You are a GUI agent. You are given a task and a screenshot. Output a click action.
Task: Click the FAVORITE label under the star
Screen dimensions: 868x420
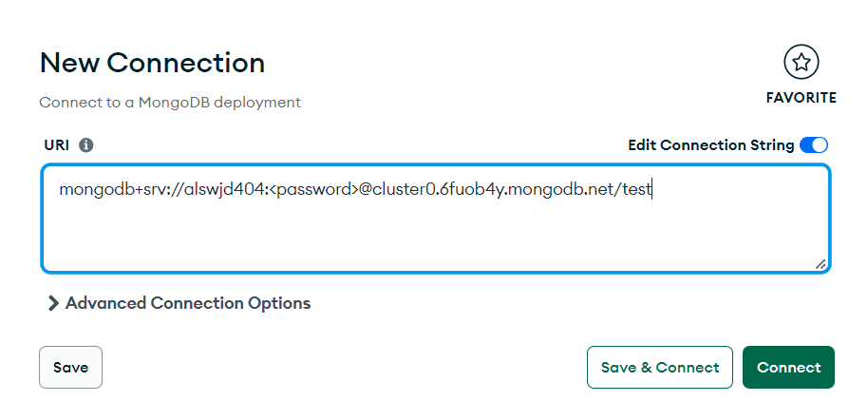point(801,98)
